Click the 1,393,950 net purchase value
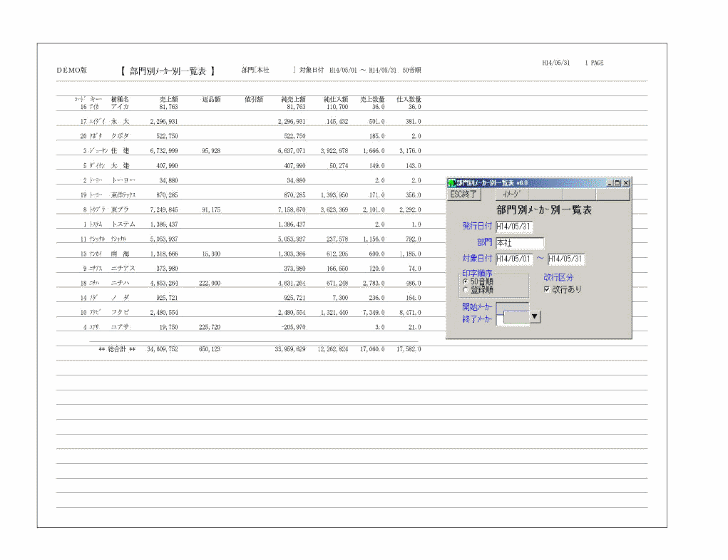The width and height of the screenshot is (728, 560). 334,195
